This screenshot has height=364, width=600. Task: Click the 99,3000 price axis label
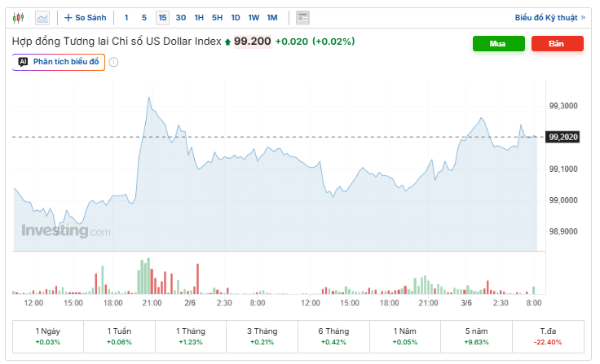click(563, 106)
